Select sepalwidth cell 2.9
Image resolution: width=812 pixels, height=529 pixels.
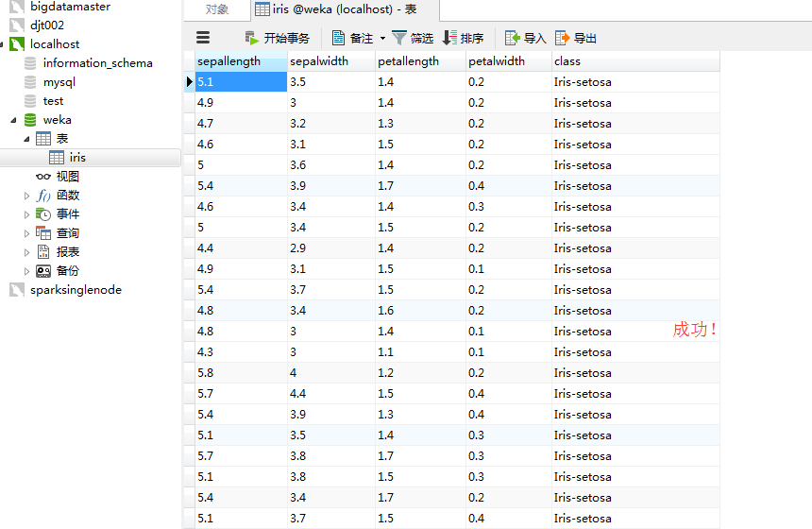pyautogui.click(x=331, y=248)
